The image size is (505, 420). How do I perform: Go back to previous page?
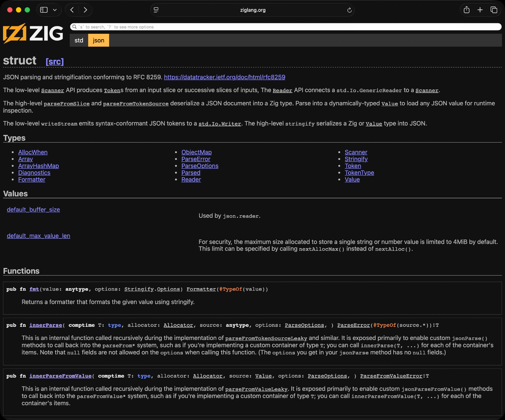(x=72, y=10)
